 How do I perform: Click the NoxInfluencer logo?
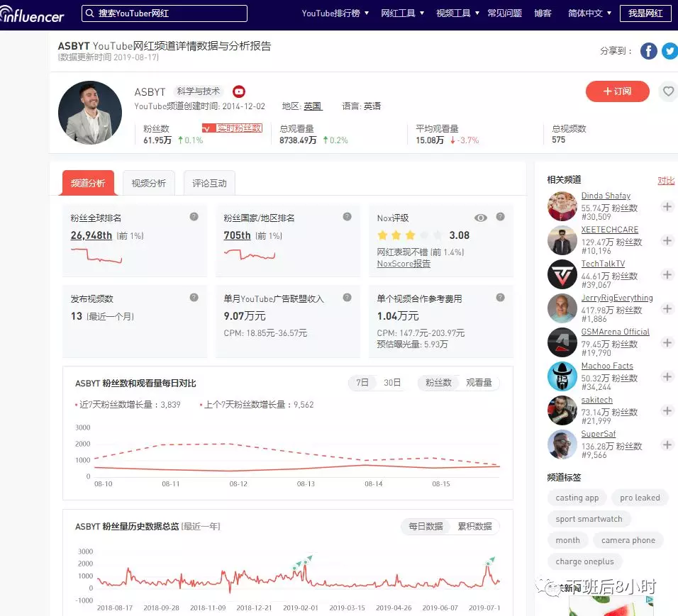pyautogui.click(x=32, y=15)
